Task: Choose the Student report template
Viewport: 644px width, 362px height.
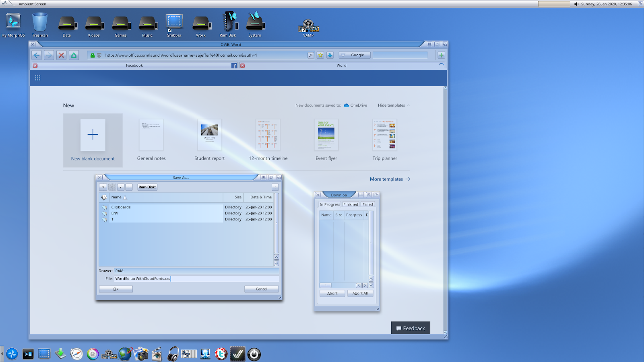Action: pyautogui.click(x=210, y=140)
